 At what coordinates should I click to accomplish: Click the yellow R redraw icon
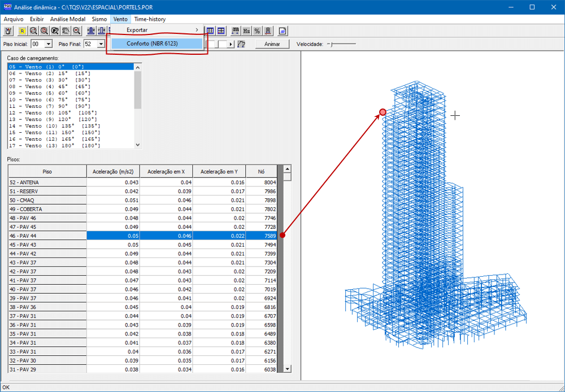pyautogui.click(x=23, y=31)
